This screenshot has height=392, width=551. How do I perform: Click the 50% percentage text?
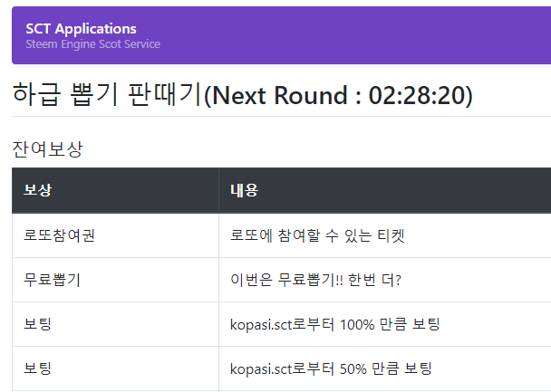pos(353,369)
